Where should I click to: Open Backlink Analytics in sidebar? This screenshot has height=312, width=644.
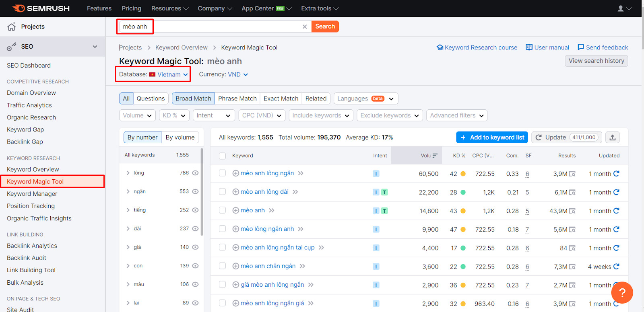pos(32,246)
